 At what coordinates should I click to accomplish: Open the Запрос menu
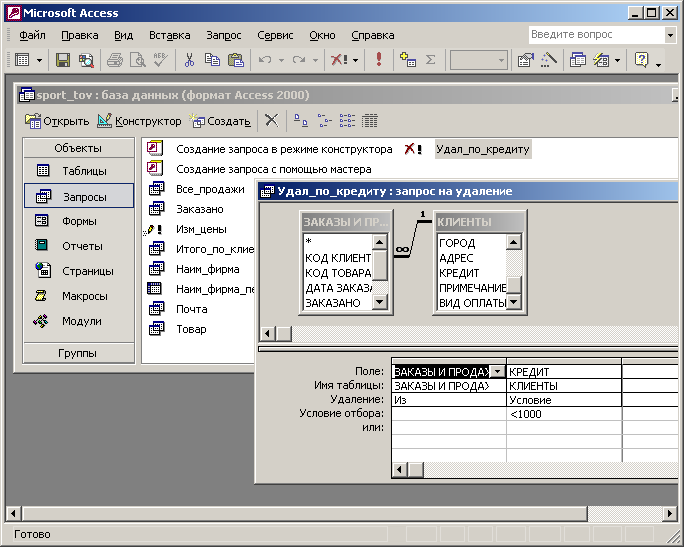pos(224,35)
